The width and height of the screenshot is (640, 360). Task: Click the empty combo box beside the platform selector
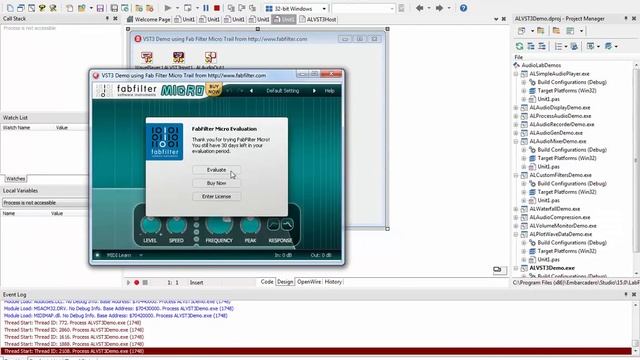363,9
